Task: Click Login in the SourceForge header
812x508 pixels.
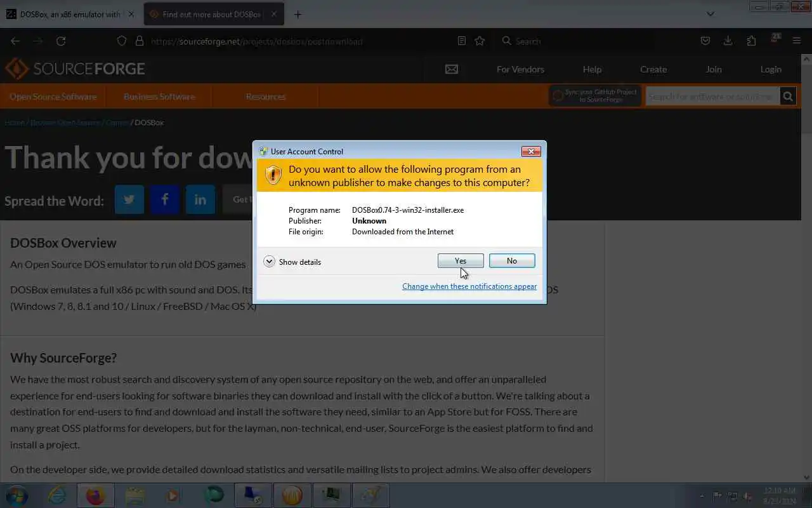Action: pyautogui.click(x=771, y=69)
